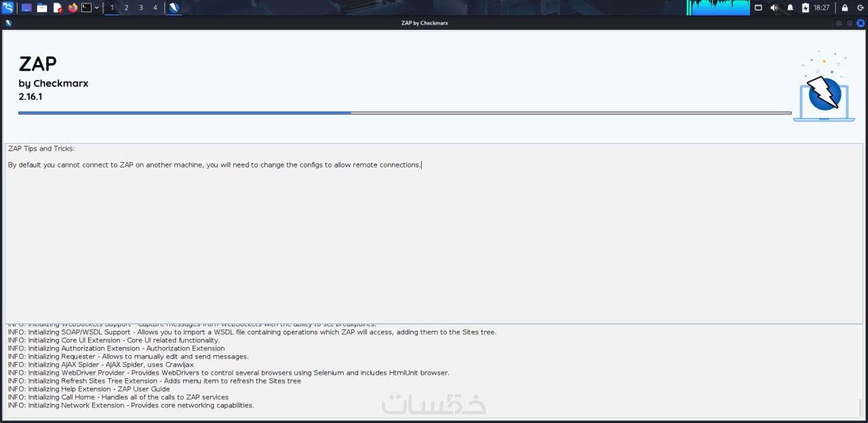The image size is (868, 423).
Task: Open the network connection tray icon
Action: [x=758, y=7]
